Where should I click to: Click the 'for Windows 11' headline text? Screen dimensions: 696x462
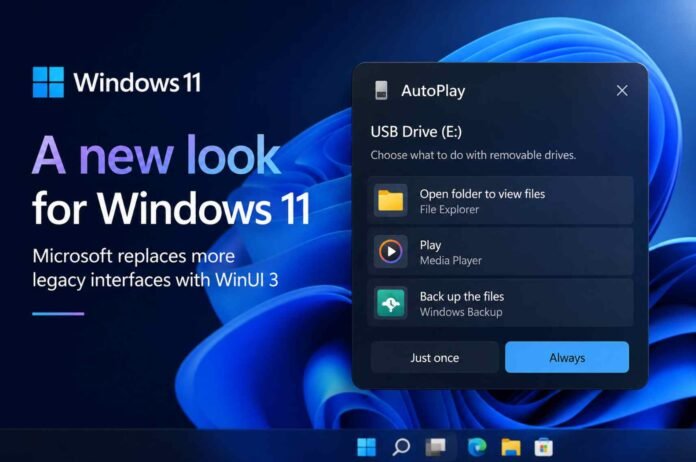click(x=171, y=208)
